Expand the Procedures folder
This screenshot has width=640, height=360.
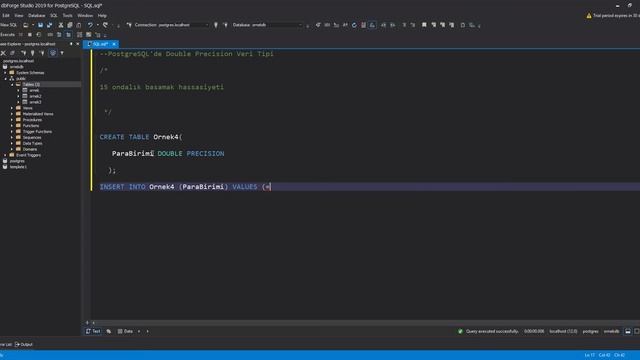(12, 120)
